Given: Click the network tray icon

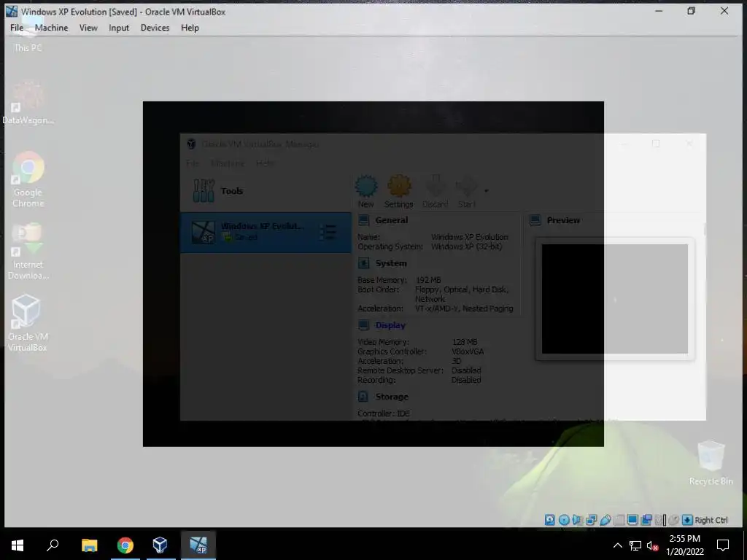Looking at the screenshot, I should click(x=635, y=545).
